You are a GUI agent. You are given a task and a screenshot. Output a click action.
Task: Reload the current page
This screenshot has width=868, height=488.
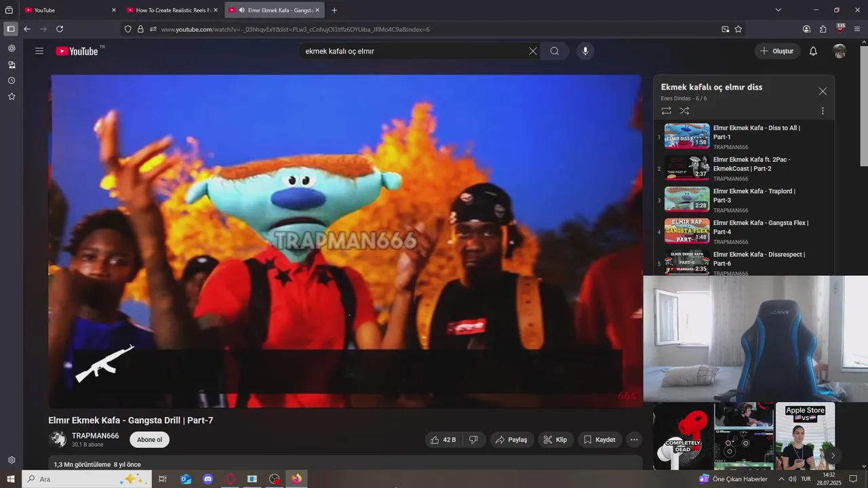pos(60,29)
